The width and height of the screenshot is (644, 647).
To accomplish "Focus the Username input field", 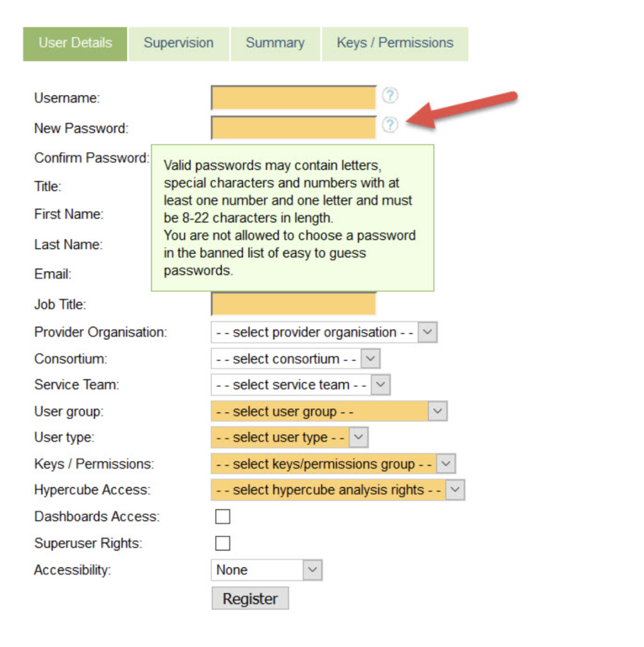I will 294,98.
